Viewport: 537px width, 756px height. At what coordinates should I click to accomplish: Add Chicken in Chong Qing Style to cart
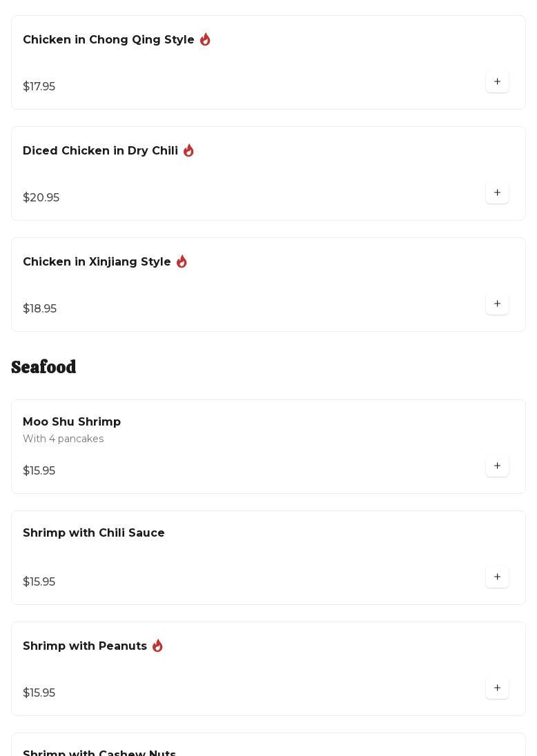(497, 82)
